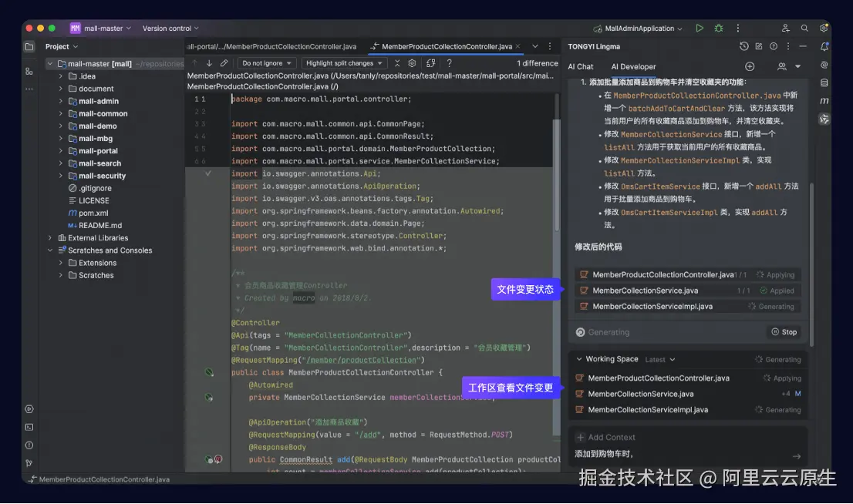Switch to the AI Developer tab
This screenshot has width=853, height=504.
[x=633, y=67]
